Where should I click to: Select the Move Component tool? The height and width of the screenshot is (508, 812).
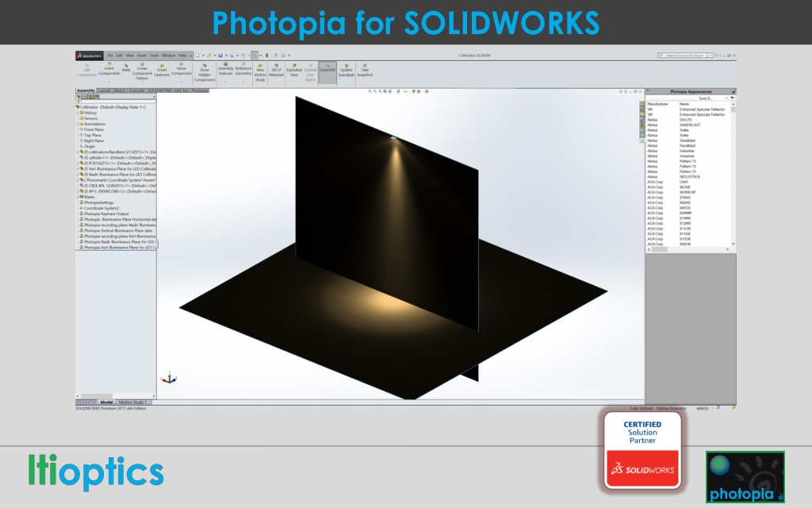(x=182, y=70)
